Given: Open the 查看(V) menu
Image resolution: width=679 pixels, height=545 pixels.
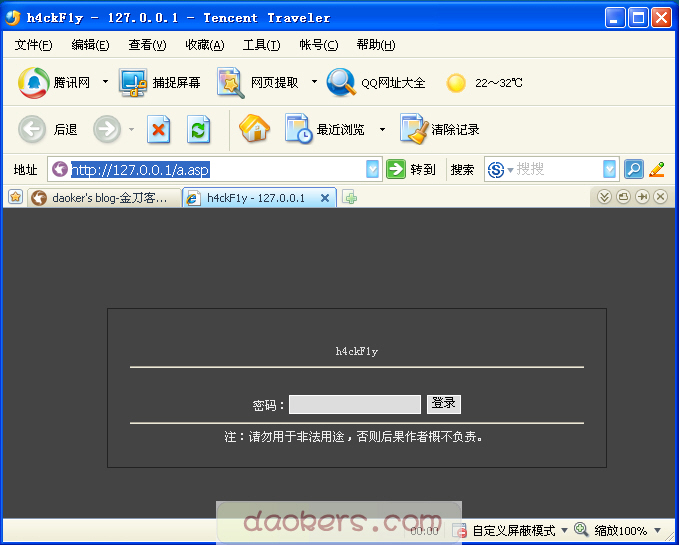Looking at the screenshot, I should [147, 45].
